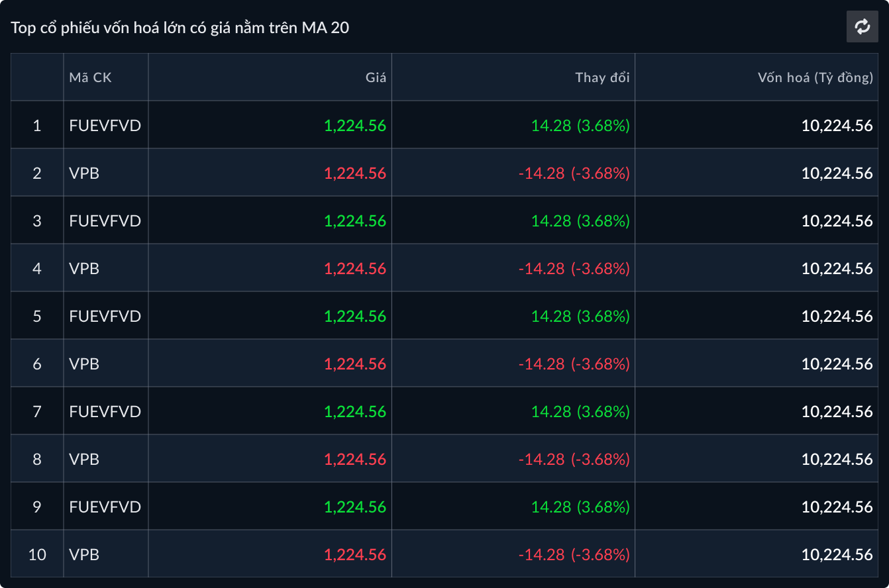
Task: Click the Thay đổi column header
Action: (601, 77)
